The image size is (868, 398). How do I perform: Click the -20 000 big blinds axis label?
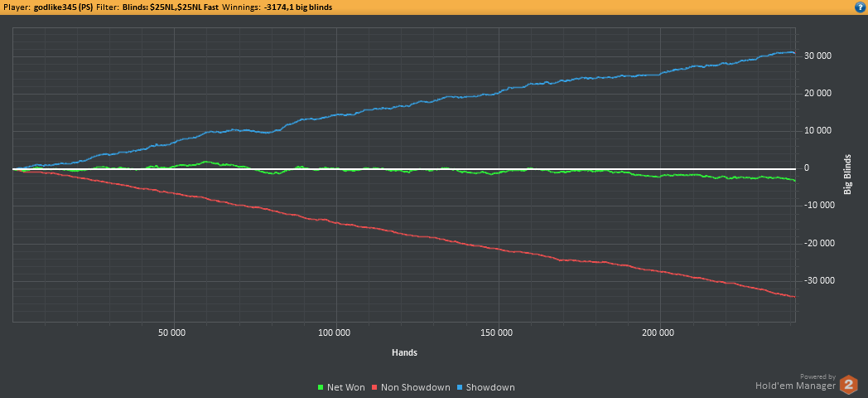821,243
